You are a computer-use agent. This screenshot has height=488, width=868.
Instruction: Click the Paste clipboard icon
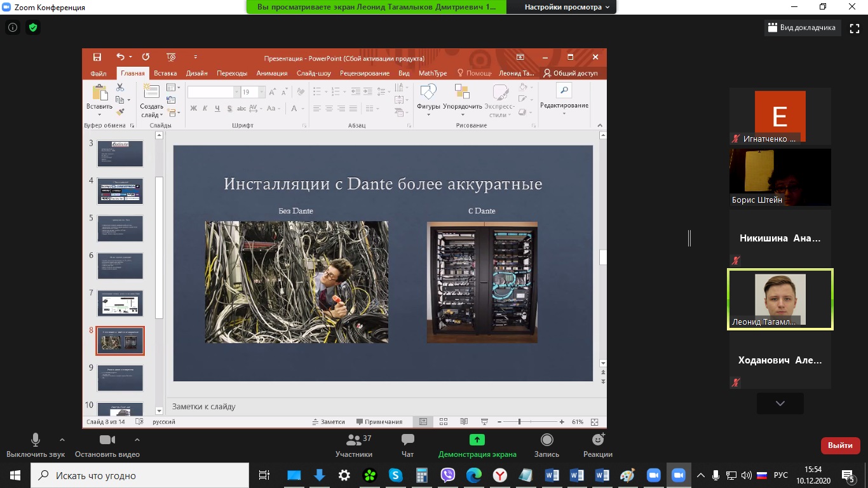point(100,92)
